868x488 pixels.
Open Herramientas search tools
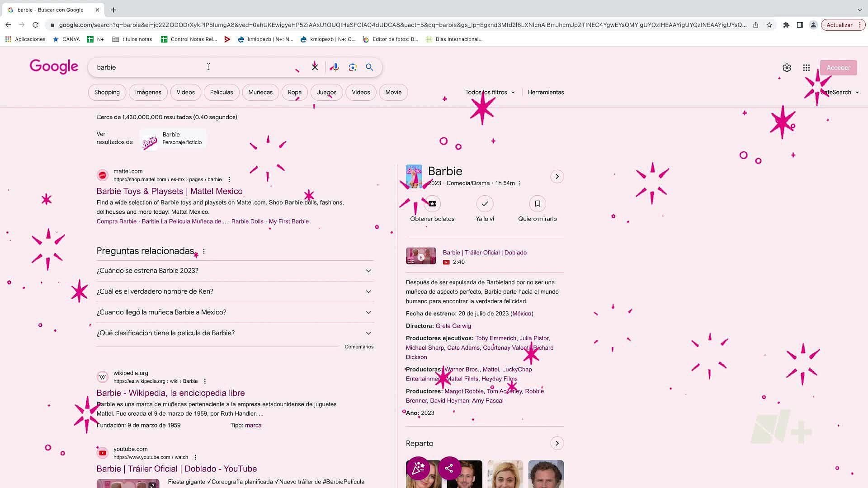pos(546,92)
